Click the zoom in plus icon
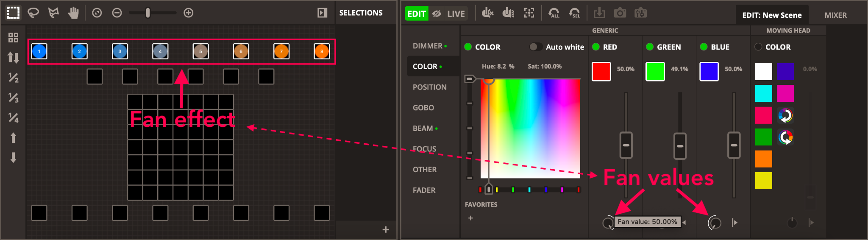 [189, 13]
